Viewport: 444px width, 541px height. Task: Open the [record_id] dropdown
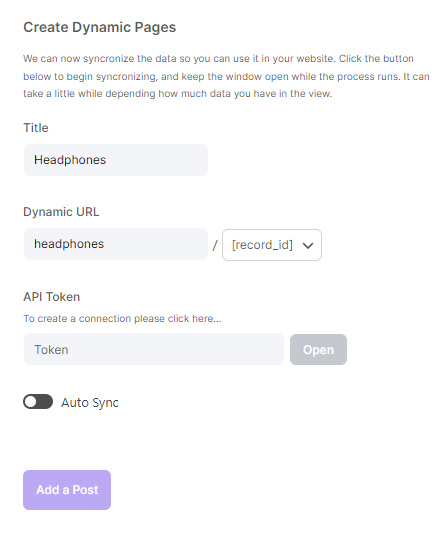click(272, 245)
